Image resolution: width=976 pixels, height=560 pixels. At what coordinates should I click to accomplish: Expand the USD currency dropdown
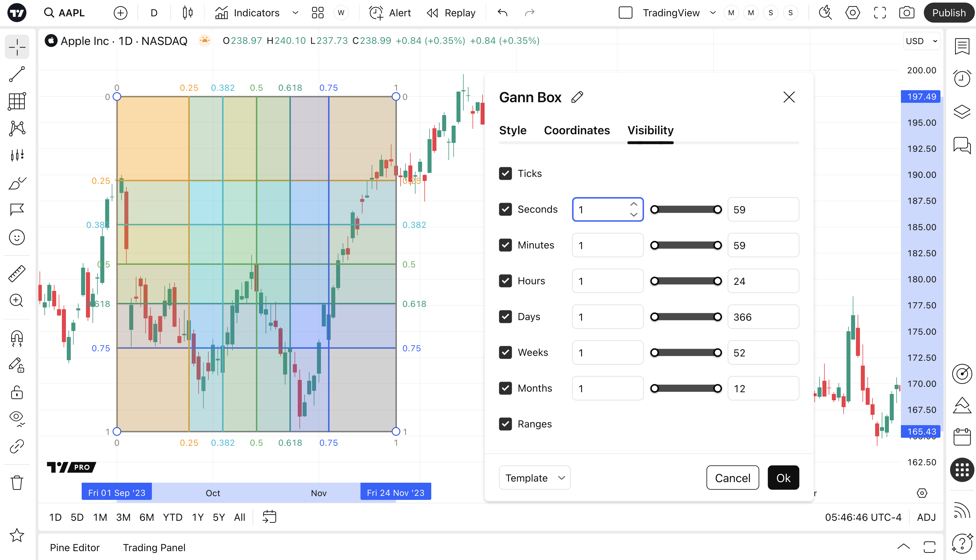coord(921,41)
